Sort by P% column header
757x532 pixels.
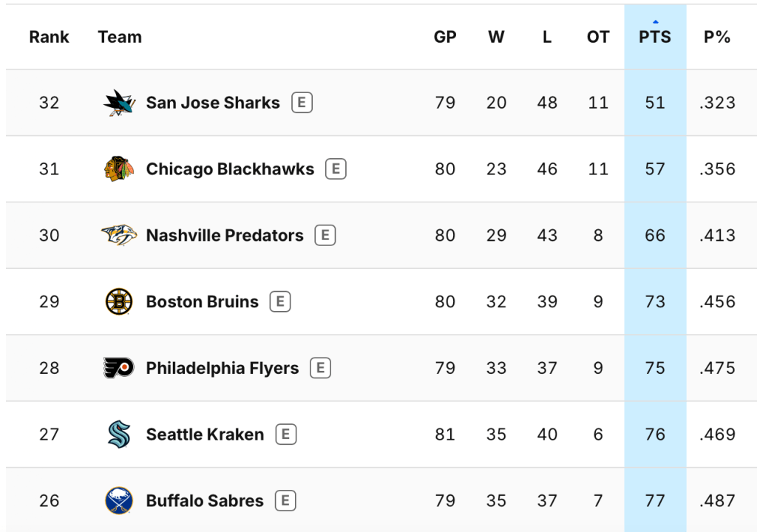717,37
